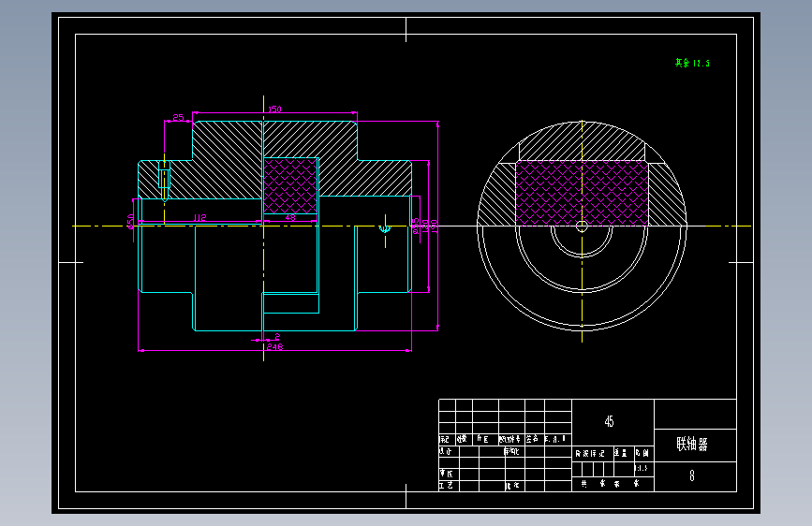Click the drawing number 8 in title block
Viewport: 812px width, 526px height.
[692, 475]
